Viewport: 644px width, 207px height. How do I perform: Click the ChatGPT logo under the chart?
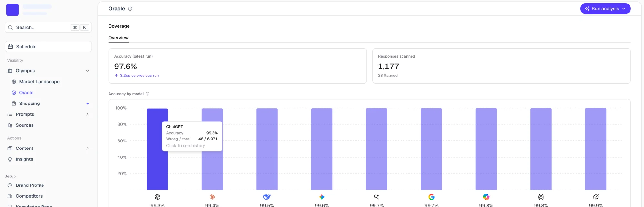click(x=157, y=197)
